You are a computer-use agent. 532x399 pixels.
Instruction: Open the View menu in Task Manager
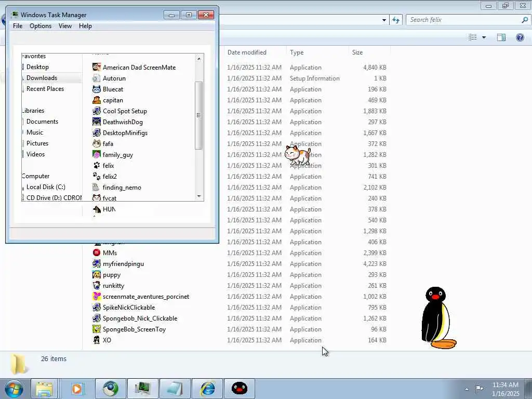65,26
